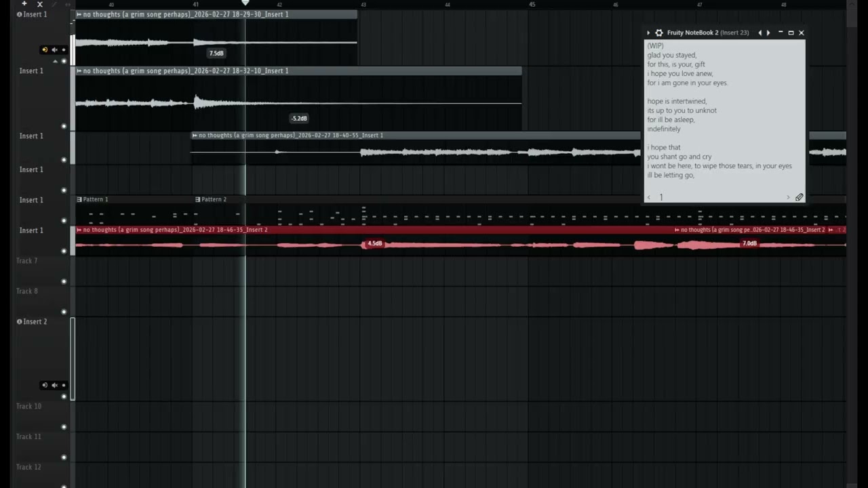Click the monitor icon on the Insert 2 track

[45, 385]
